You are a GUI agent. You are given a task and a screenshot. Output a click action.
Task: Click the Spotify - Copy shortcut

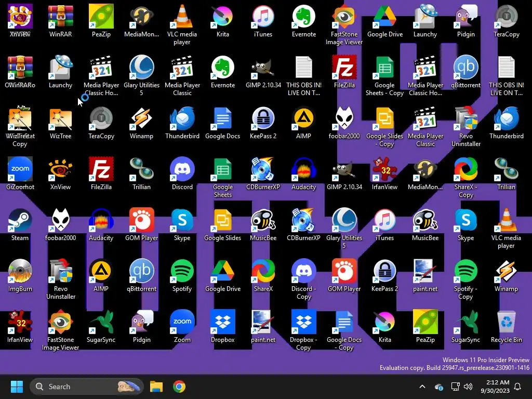point(466,280)
